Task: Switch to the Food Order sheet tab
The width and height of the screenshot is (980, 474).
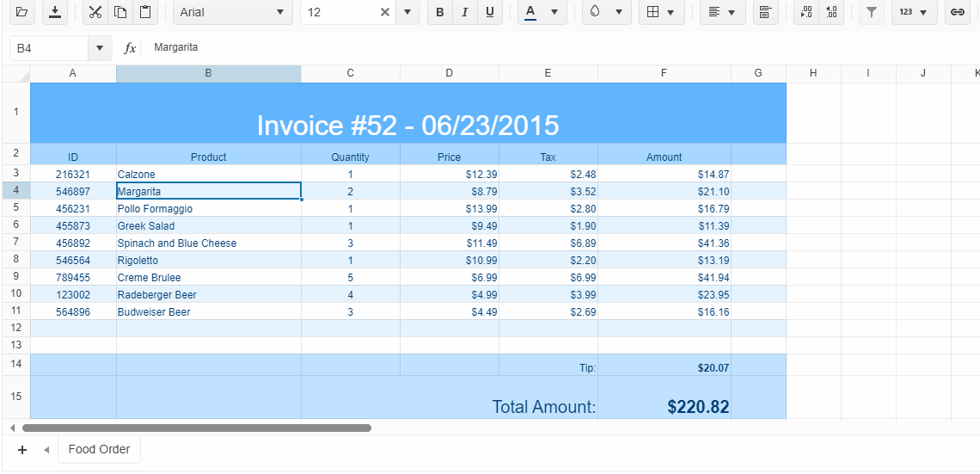Action: [x=100, y=449]
